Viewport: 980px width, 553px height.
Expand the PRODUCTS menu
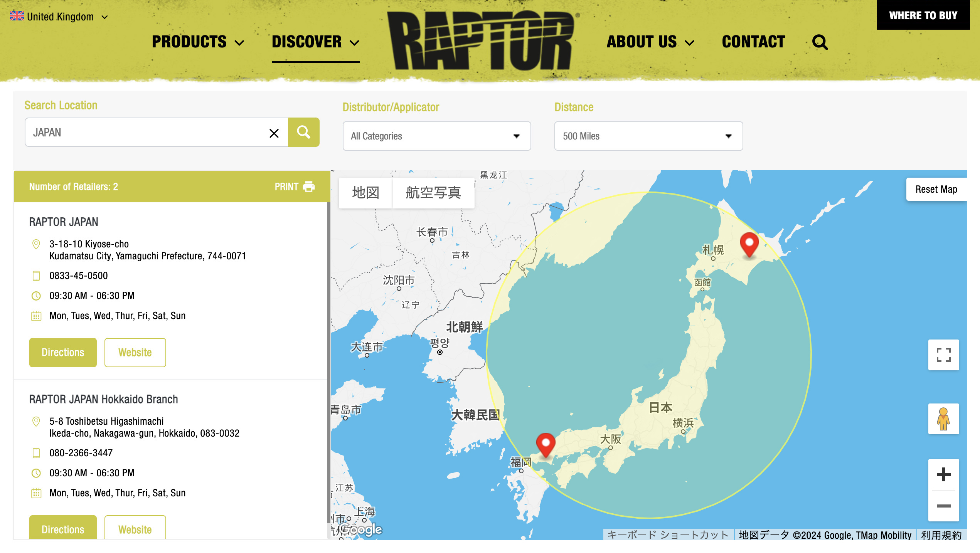point(198,42)
